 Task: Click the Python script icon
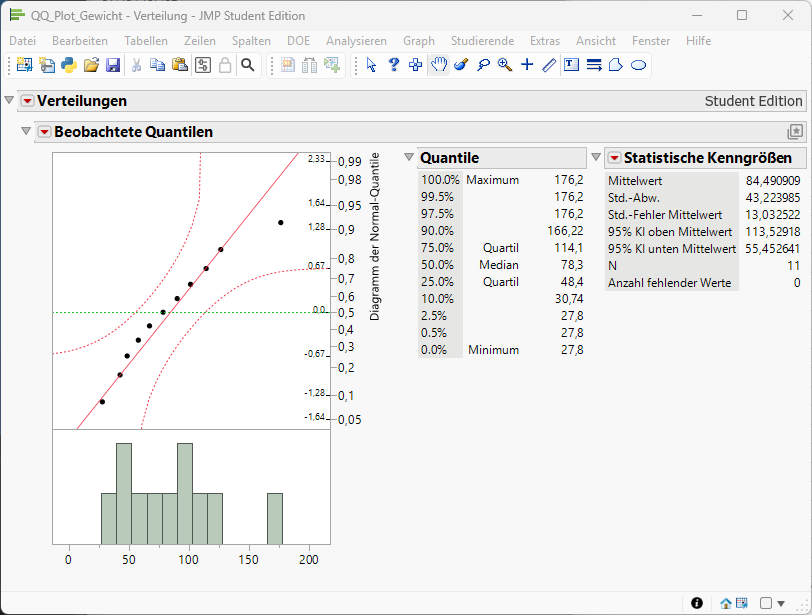[x=68, y=65]
